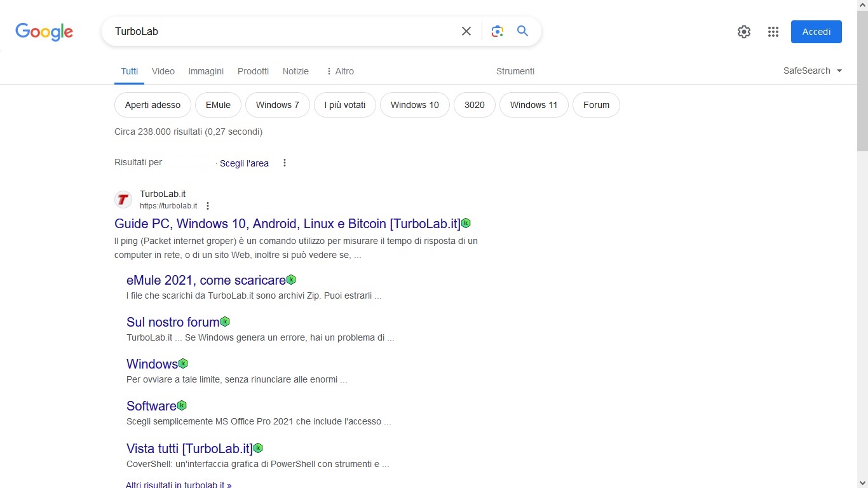Image resolution: width=868 pixels, height=488 pixels.
Task: Select the I più votati chip
Action: click(x=345, y=105)
